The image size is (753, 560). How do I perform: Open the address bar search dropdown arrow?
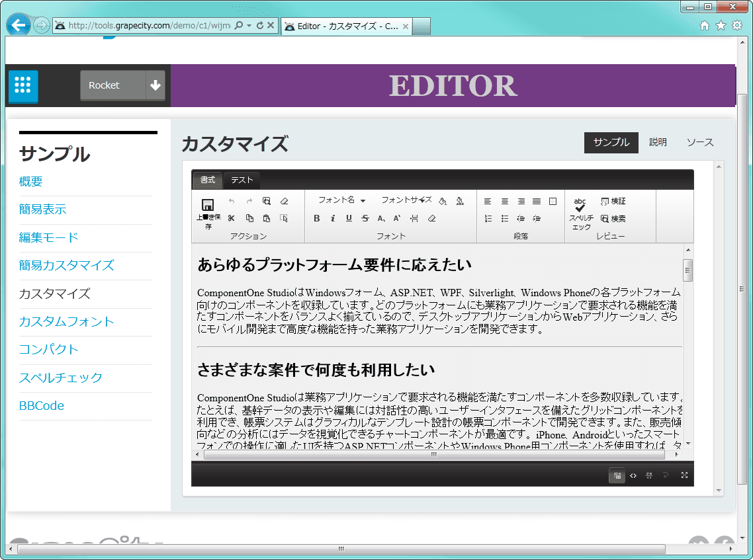point(249,25)
